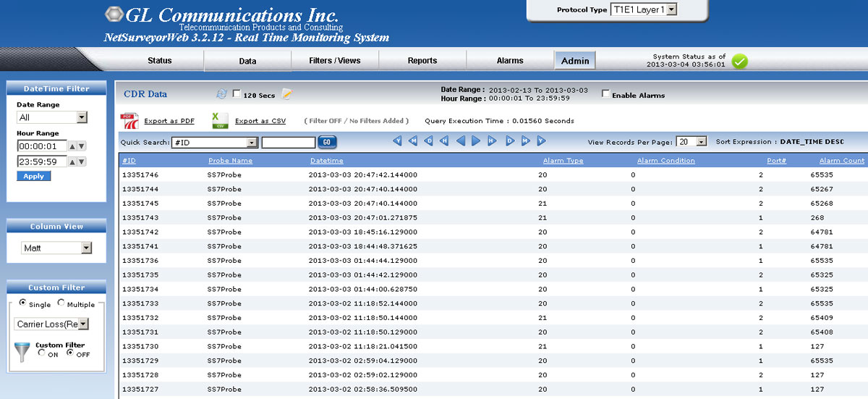
Task: Open the Filters / Views tab
Action: pos(334,61)
